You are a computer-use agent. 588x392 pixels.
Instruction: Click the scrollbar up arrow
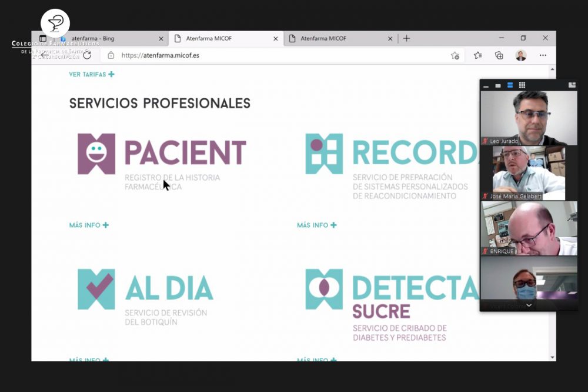(x=552, y=69)
